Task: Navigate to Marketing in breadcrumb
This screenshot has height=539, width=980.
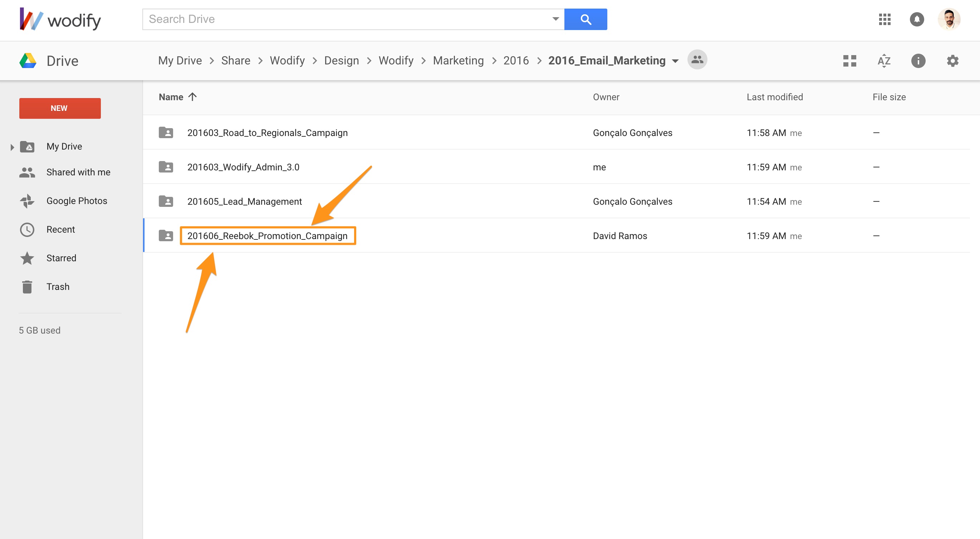Action: 458,60
